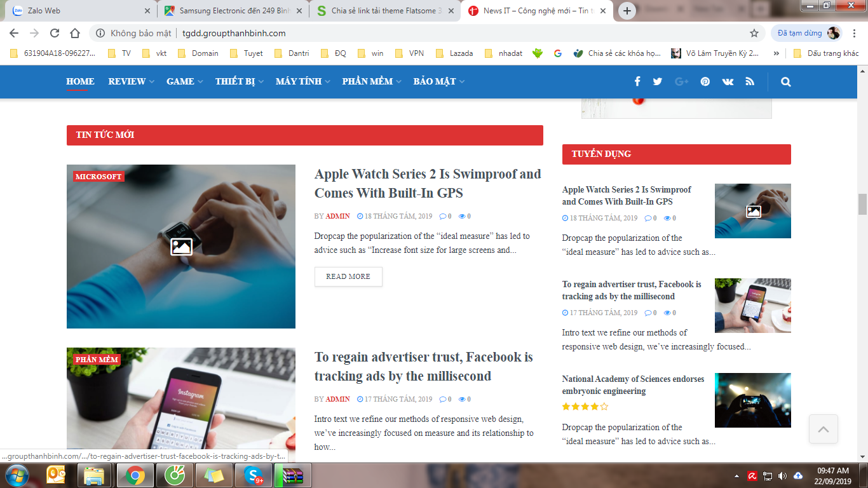
Task: Expand the BẢO MẬT menu
Action: tap(438, 81)
